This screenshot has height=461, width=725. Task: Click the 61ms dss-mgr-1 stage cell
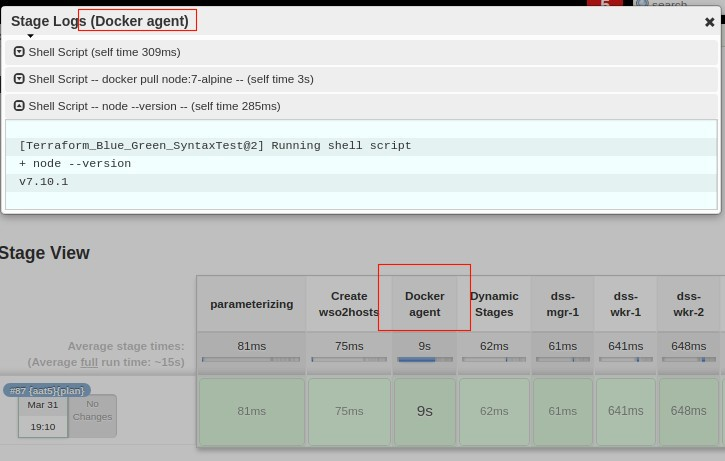564,411
